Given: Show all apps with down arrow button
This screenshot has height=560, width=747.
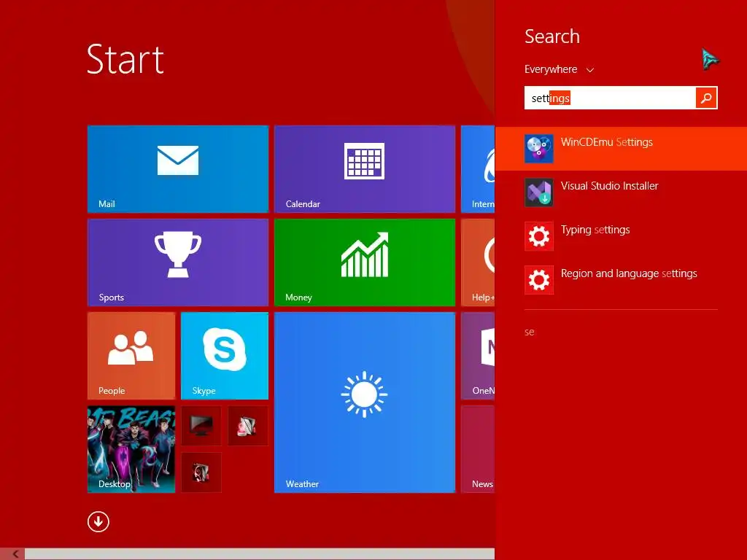Looking at the screenshot, I should 98,521.
